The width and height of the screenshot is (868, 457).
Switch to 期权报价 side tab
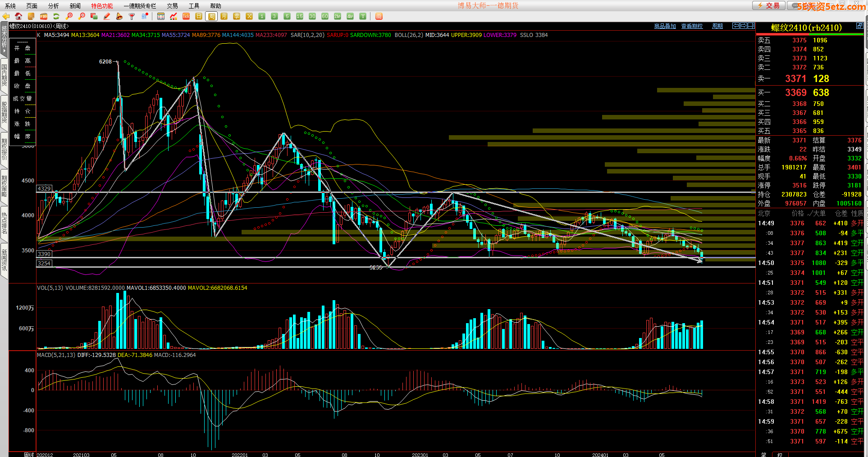pos(4,149)
